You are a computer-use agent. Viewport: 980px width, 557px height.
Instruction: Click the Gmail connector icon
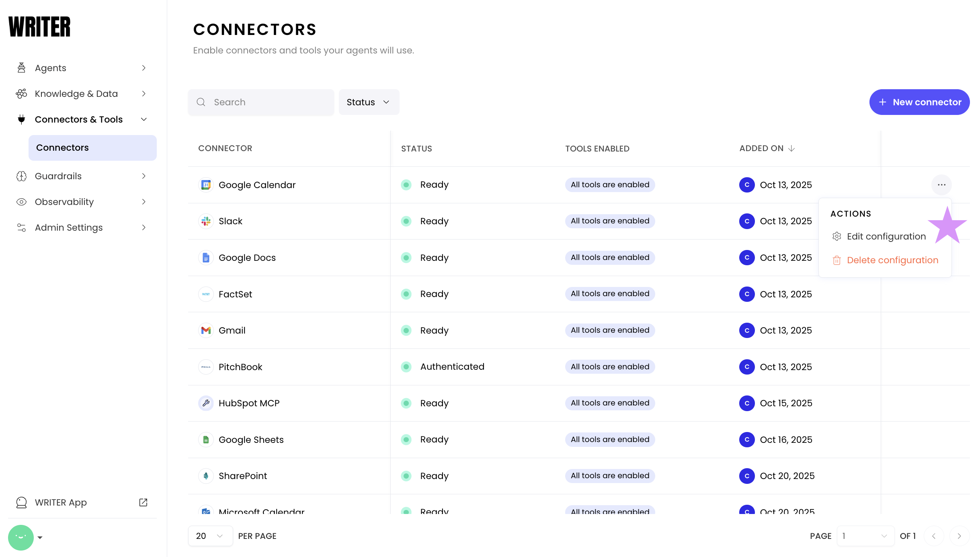(x=206, y=330)
